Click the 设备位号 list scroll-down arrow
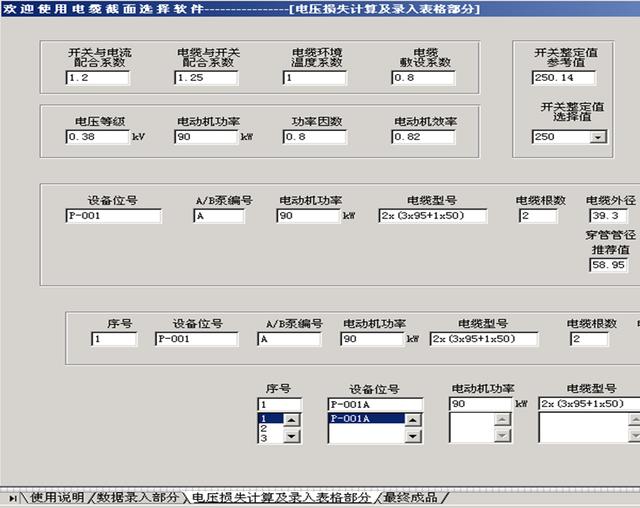The height and width of the screenshot is (508, 640). [413, 437]
